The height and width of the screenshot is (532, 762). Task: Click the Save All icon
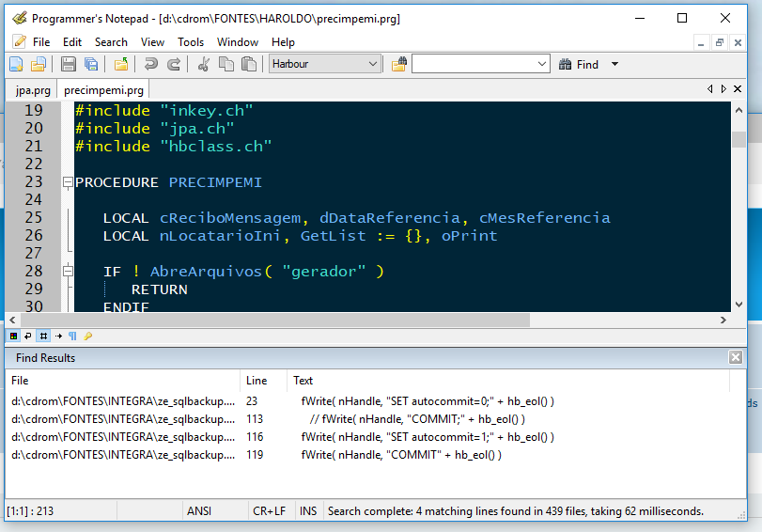click(90, 64)
